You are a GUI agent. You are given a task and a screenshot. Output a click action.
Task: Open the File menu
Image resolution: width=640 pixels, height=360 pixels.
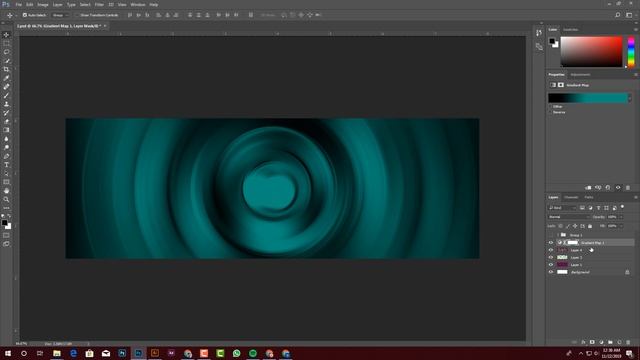pos(19,4)
